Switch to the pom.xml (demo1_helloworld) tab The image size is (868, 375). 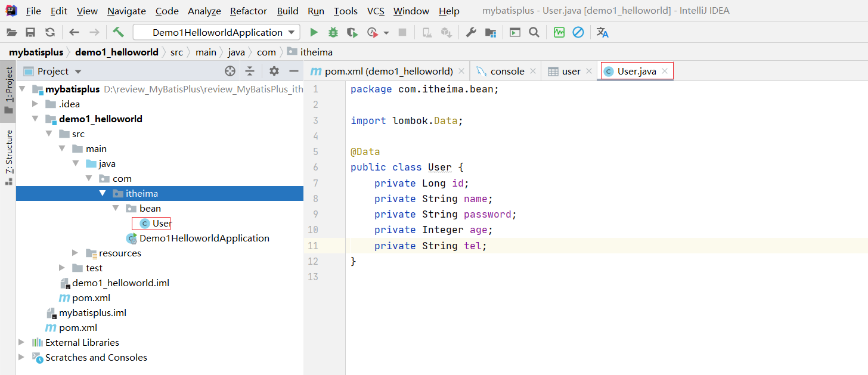tap(382, 72)
